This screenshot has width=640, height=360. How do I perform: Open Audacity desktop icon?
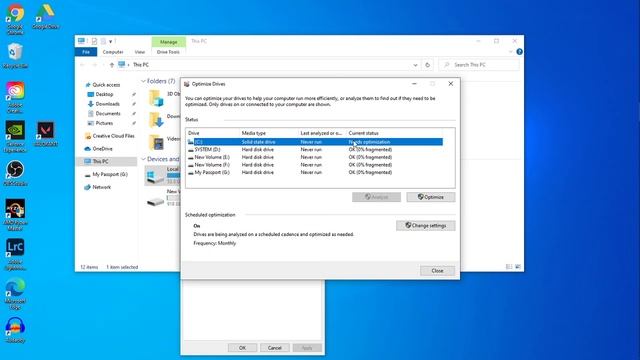pos(15,330)
